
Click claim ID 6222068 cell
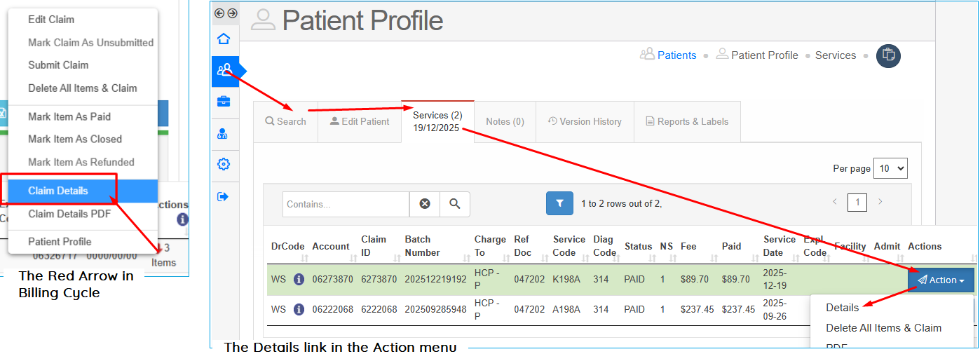(x=379, y=309)
